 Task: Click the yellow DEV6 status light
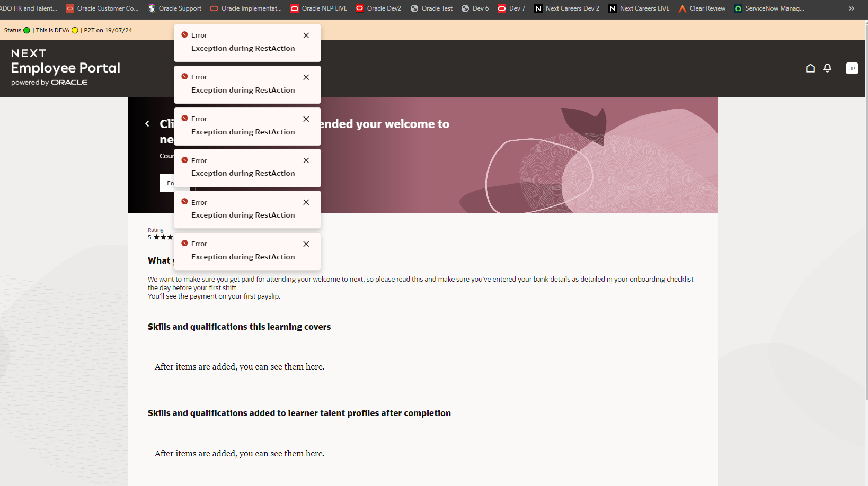click(x=75, y=30)
